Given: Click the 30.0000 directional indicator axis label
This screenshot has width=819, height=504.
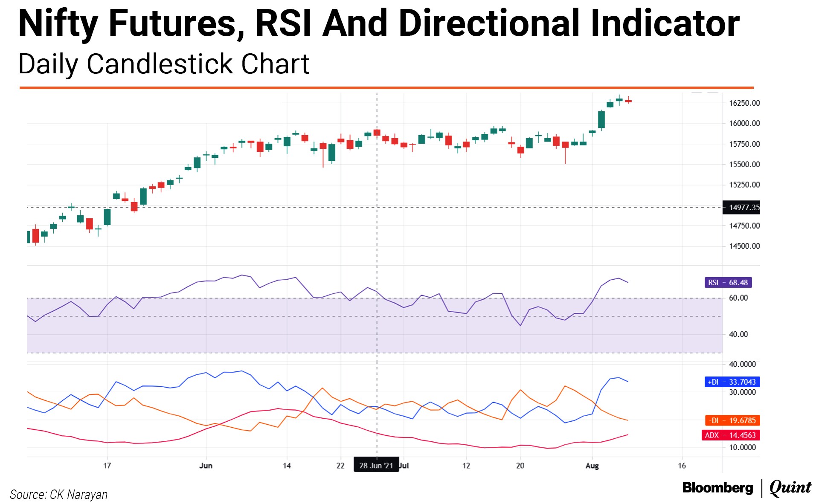Looking at the screenshot, I should coord(742,392).
